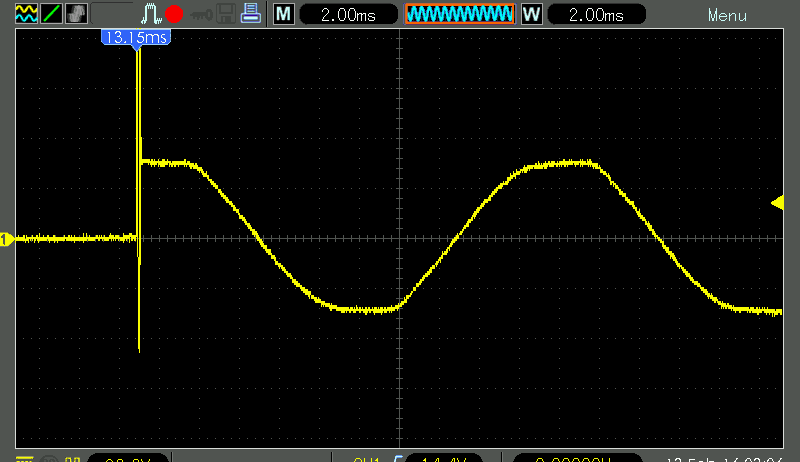Click the 13.15ms trigger position marker
800x462 pixels.
pyautogui.click(x=136, y=38)
